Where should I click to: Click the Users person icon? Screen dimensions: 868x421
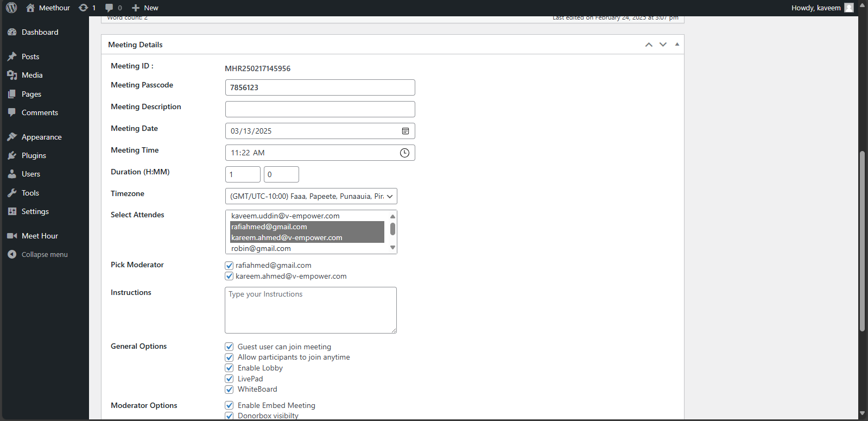pos(12,174)
